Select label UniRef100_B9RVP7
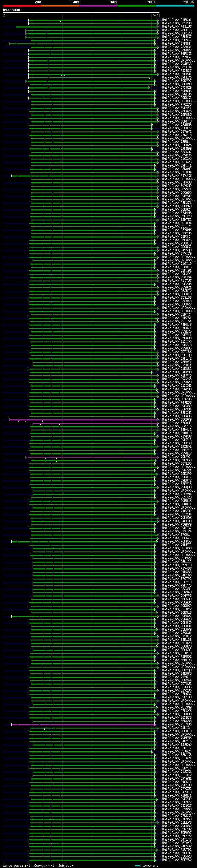 point(176,81)
